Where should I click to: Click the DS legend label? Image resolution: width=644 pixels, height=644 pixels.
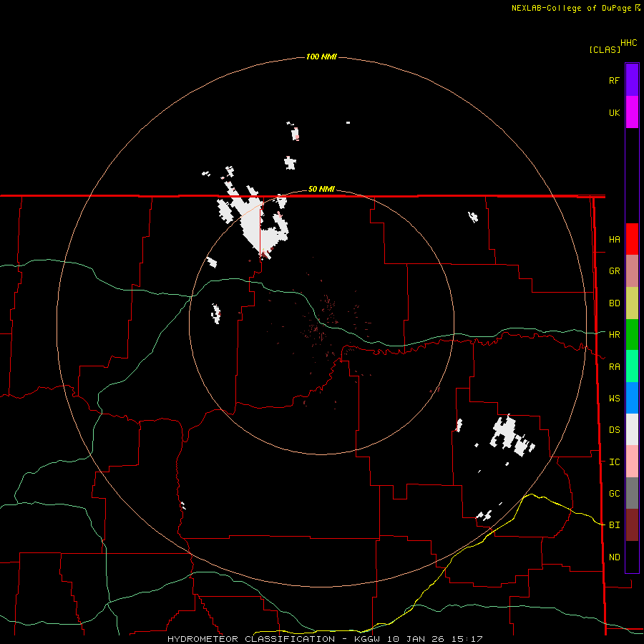click(614, 430)
